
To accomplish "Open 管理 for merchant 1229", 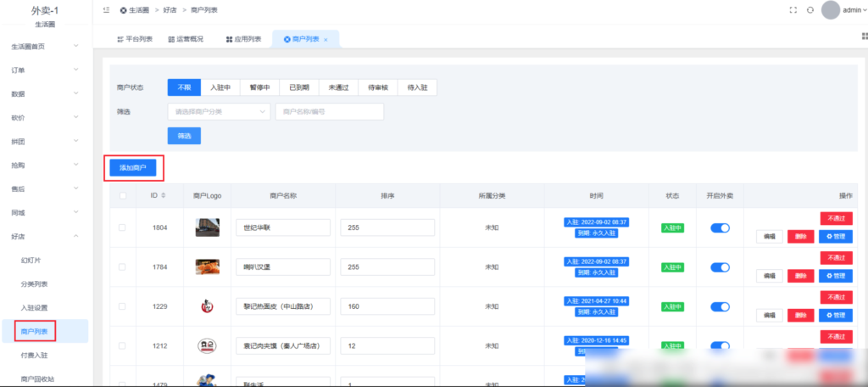I will click(835, 316).
